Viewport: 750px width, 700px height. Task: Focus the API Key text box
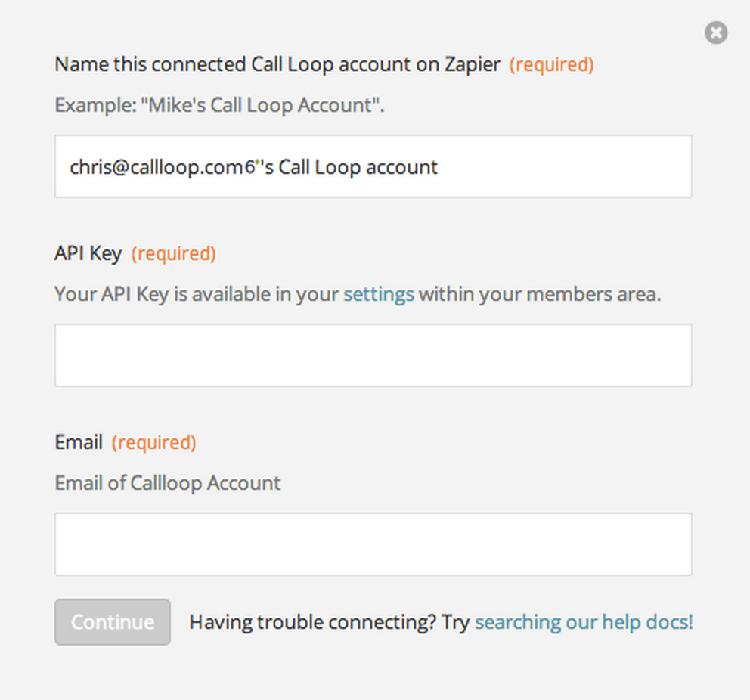[x=373, y=355]
